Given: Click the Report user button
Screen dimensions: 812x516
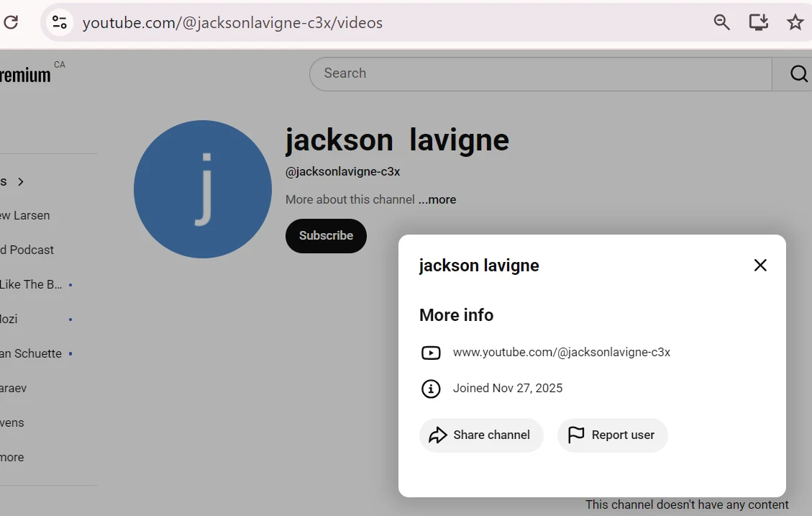Looking at the screenshot, I should (x=612, y=435).
